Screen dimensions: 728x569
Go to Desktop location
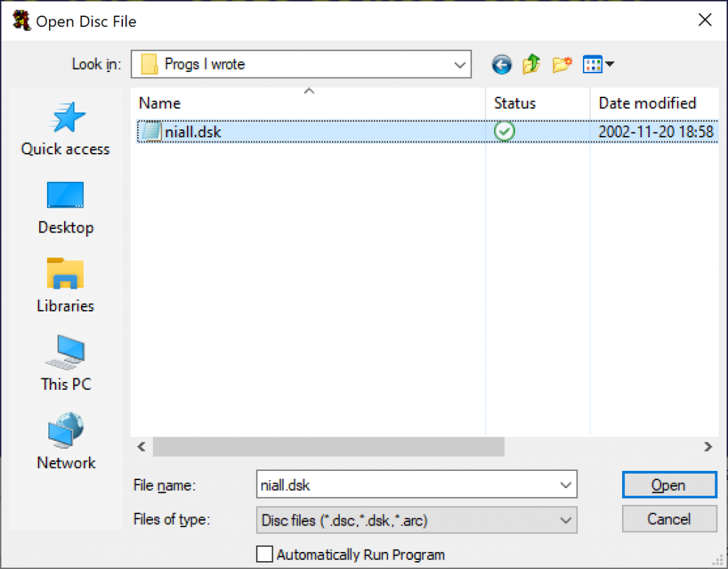(x=65, y=208)
